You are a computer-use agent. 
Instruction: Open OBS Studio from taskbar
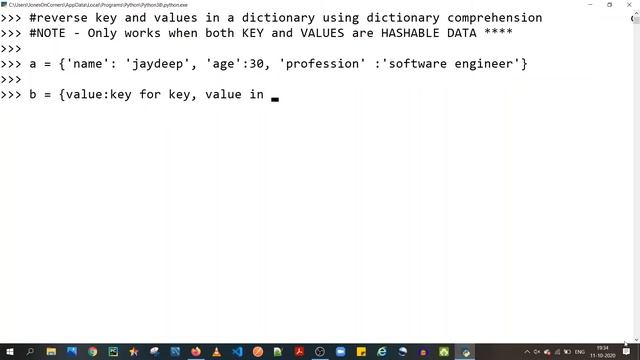click(320, 351)
